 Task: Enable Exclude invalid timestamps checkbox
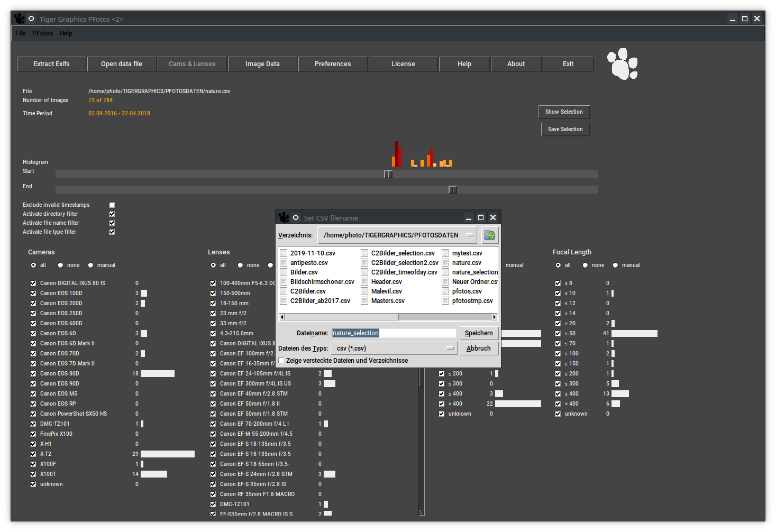[x=112, y=205]
